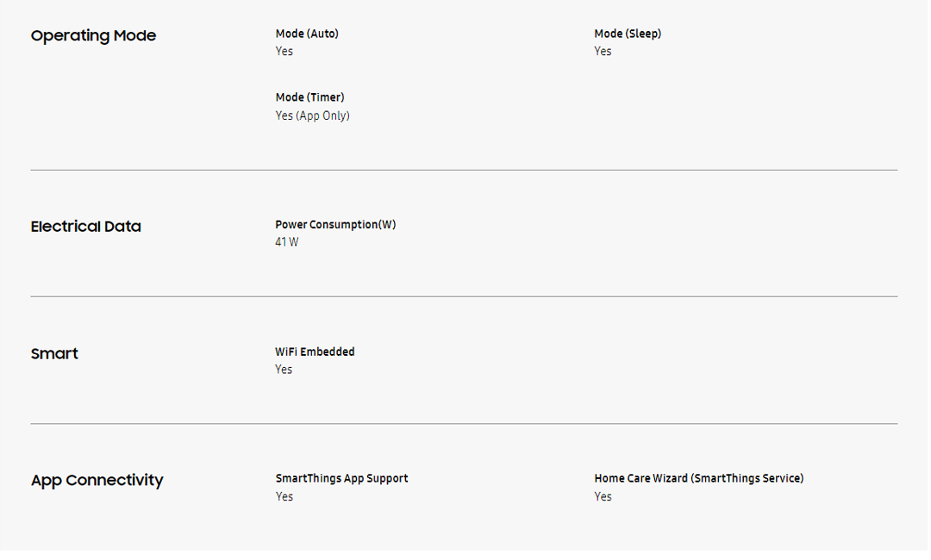Select the SmartThings App Support label

[341, 478]
